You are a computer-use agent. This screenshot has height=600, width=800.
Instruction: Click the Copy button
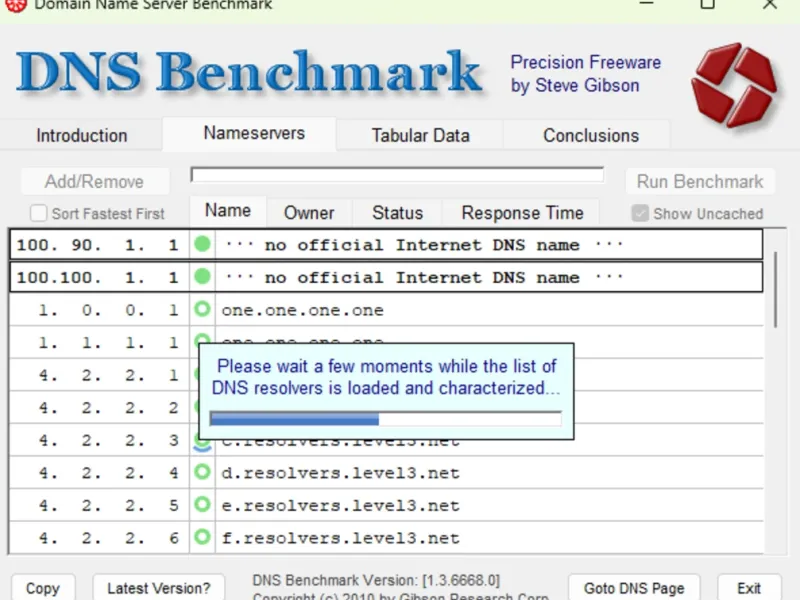(43, 588)
